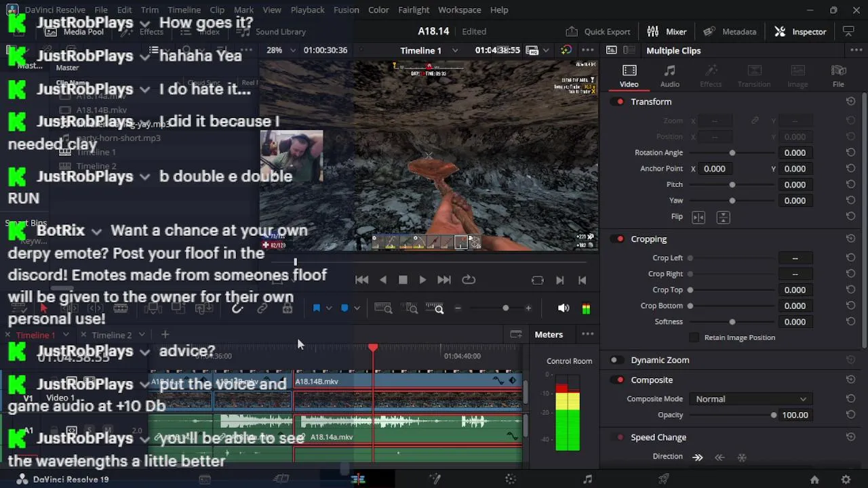
Task: Select Custom Zoom icon
Action: point(435,308)
